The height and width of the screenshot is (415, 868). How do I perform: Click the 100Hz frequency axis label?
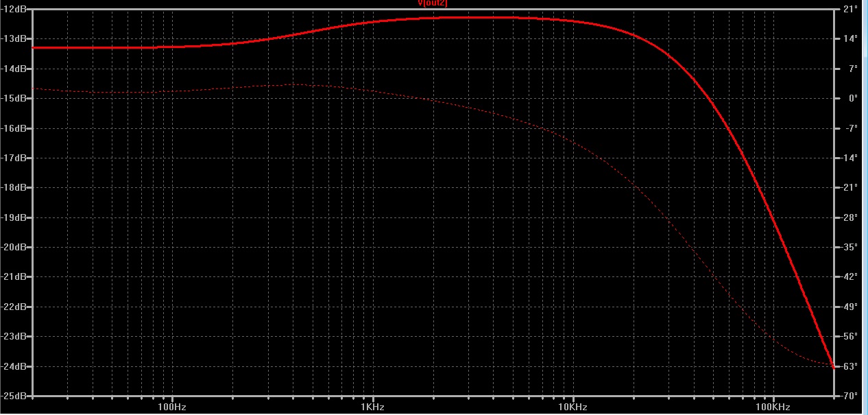(x=172, y=407)
